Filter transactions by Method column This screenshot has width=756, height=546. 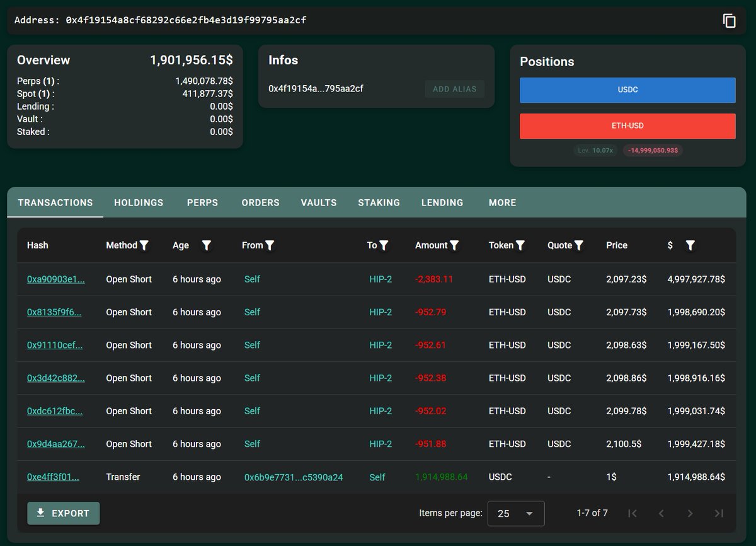[x=144, y=245]
